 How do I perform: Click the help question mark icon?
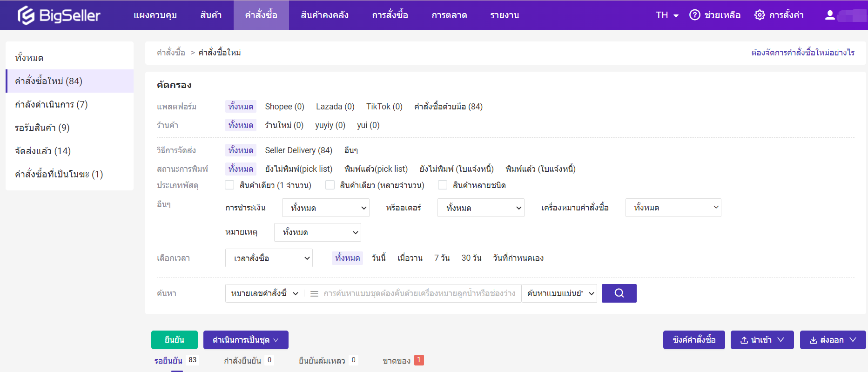click(694, 15)
